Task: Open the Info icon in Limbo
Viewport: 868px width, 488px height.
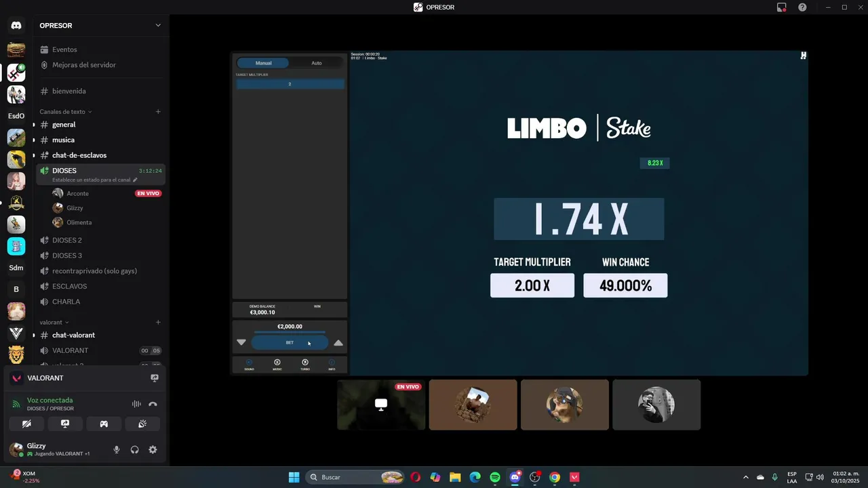Action: point(332,365)
